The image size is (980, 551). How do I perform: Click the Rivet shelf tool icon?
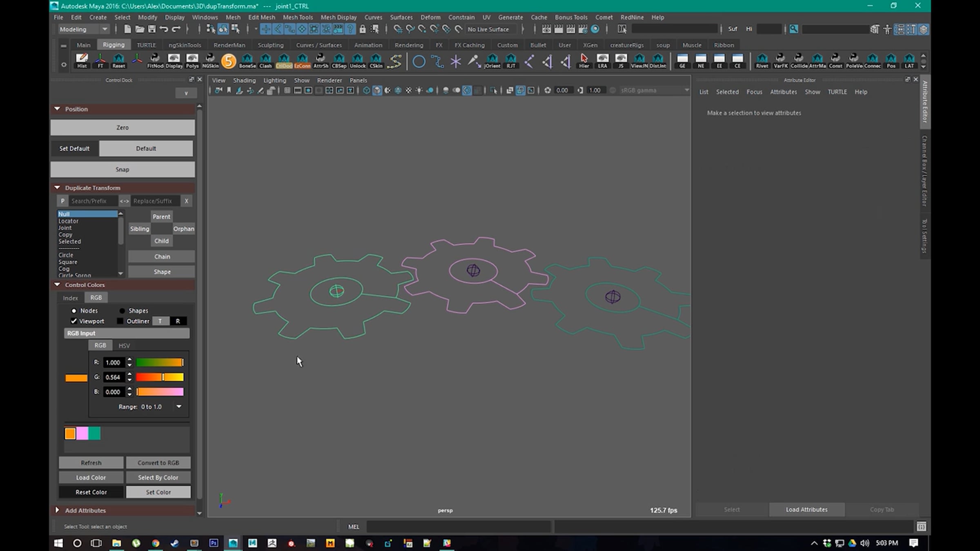coord(762,60)
